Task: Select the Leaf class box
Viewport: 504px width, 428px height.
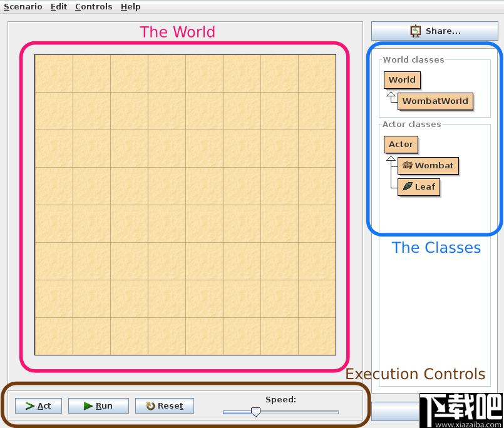Action: [x=419, y=187]
